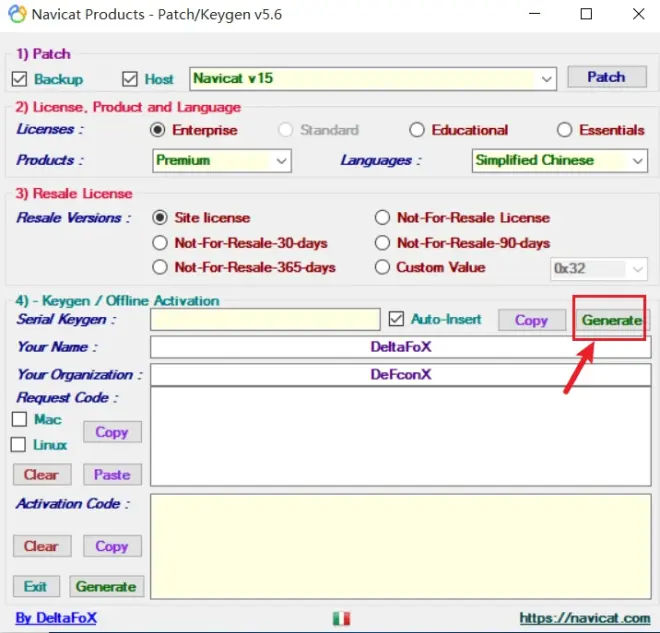Open the https://navicat.com link
This screenshot has height=633, width=660.
tap(585, 618)
